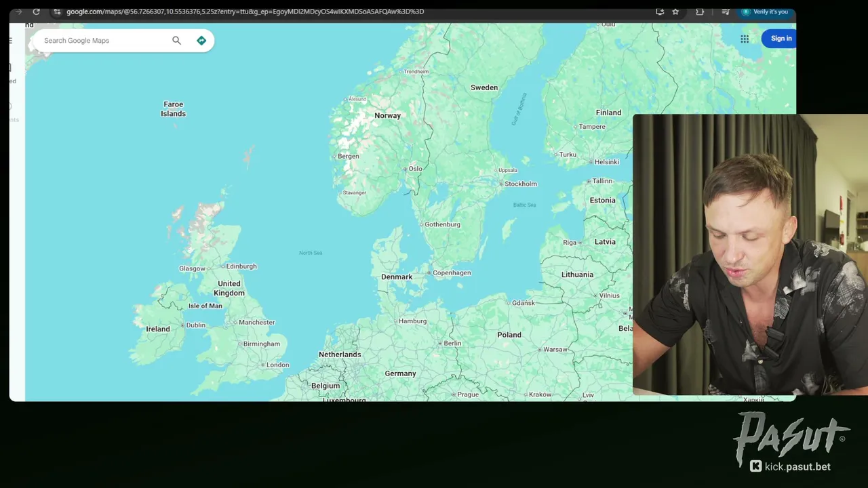Click the Stavanger city label
This screenshot has height=488, width=868.
pos(354,192)
